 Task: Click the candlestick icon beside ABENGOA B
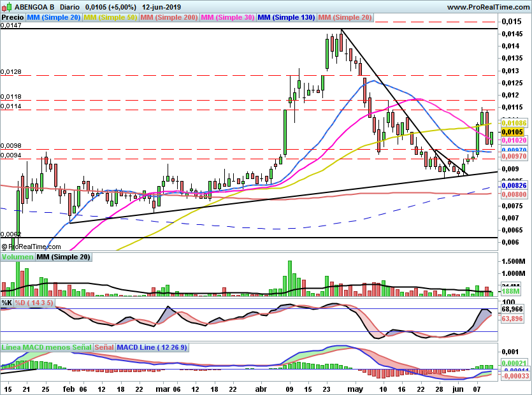6,6
